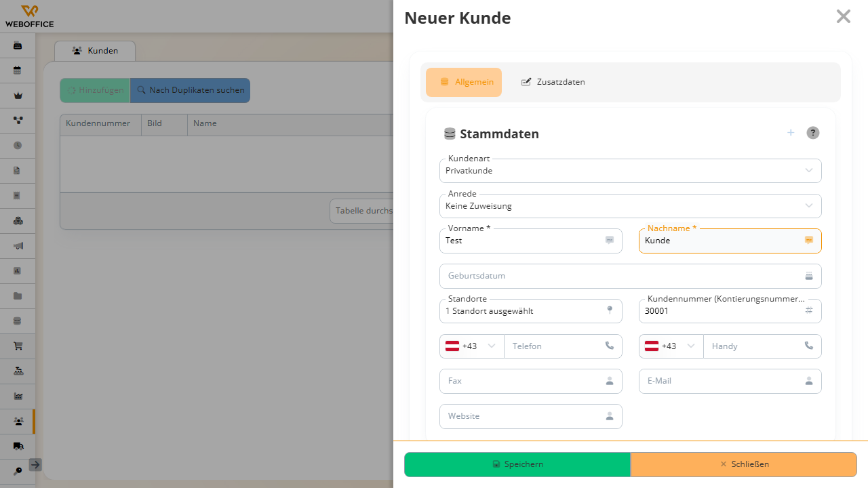Open the document sidebar icon
This screenshot has width=868, height=488.
[18, 170]
